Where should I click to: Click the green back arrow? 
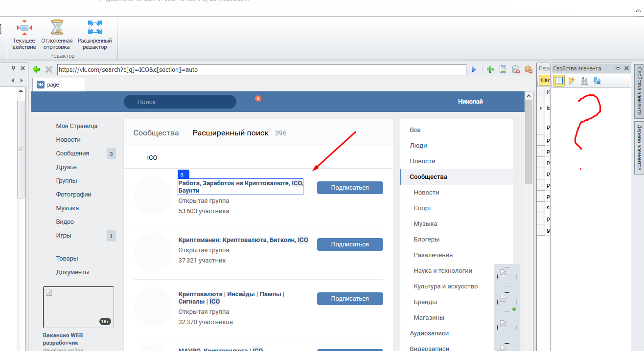36,69
